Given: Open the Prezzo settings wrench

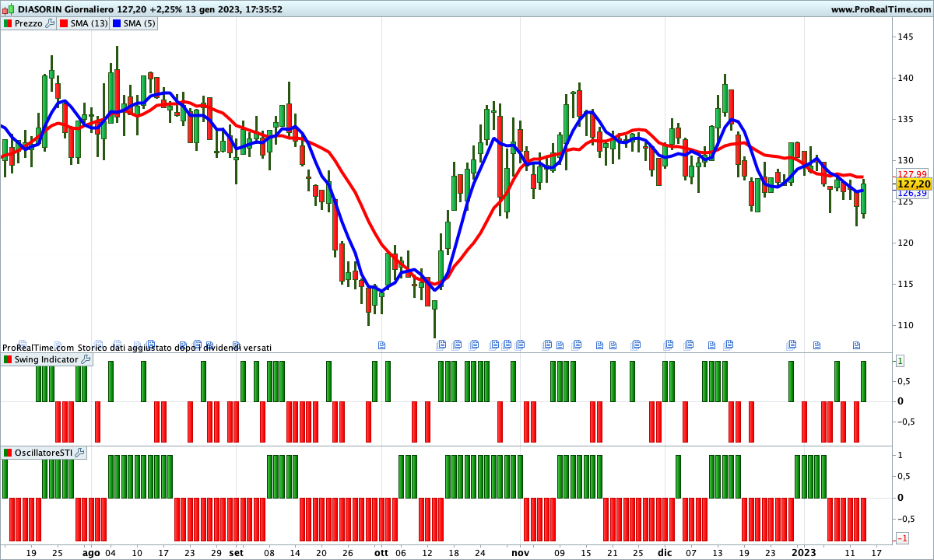Looking at the screenshot, I should pos(50,23).
